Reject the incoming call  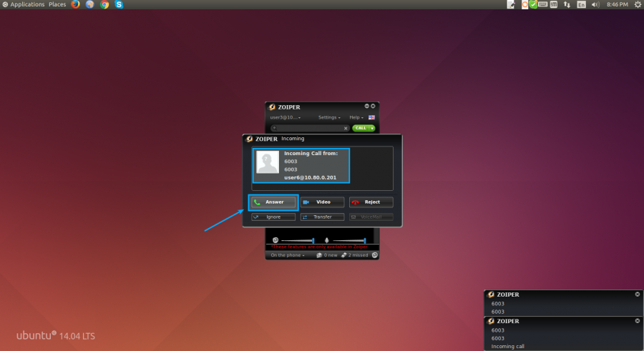point(371,202)
